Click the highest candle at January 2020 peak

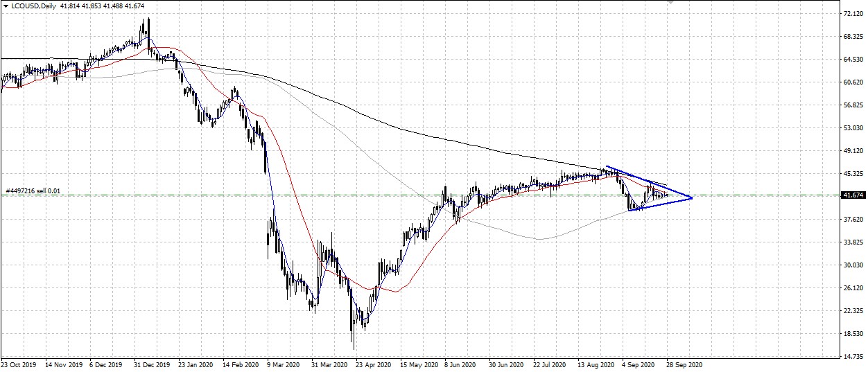tap(147, 28)
